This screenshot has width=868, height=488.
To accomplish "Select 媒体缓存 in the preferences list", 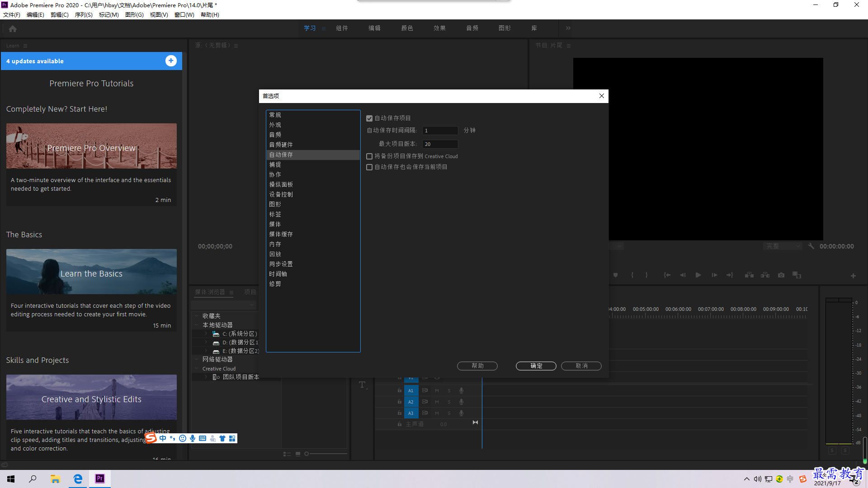I will [x=313, y=234].
